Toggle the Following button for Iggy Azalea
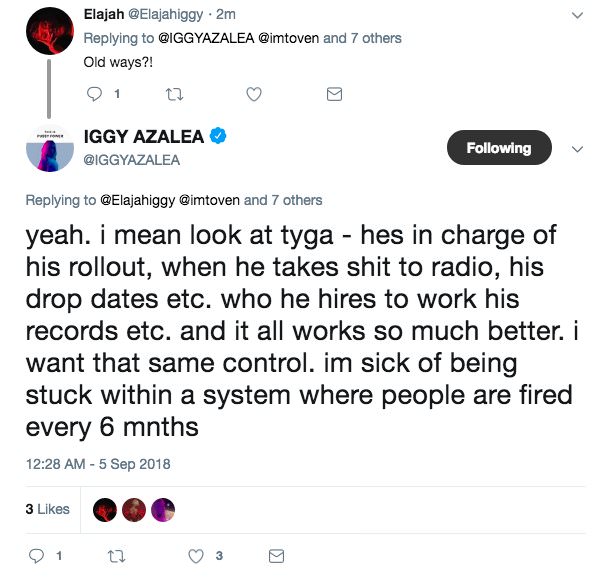This screenshot has width=612, height=577. coord(497,148)
